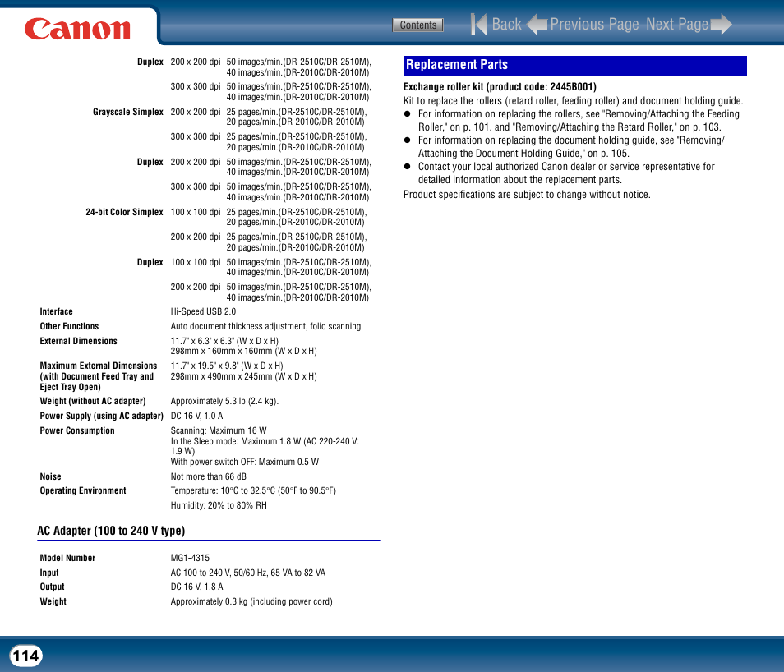
Task: Click the Next Page right arrow icon
Action: click(x=721, y=24)
